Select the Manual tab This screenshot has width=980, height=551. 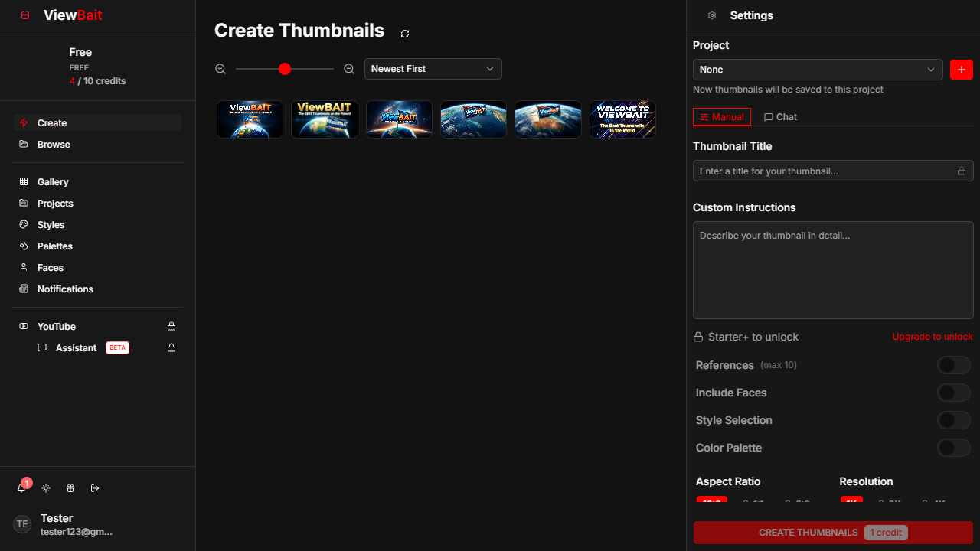[721, 116]
